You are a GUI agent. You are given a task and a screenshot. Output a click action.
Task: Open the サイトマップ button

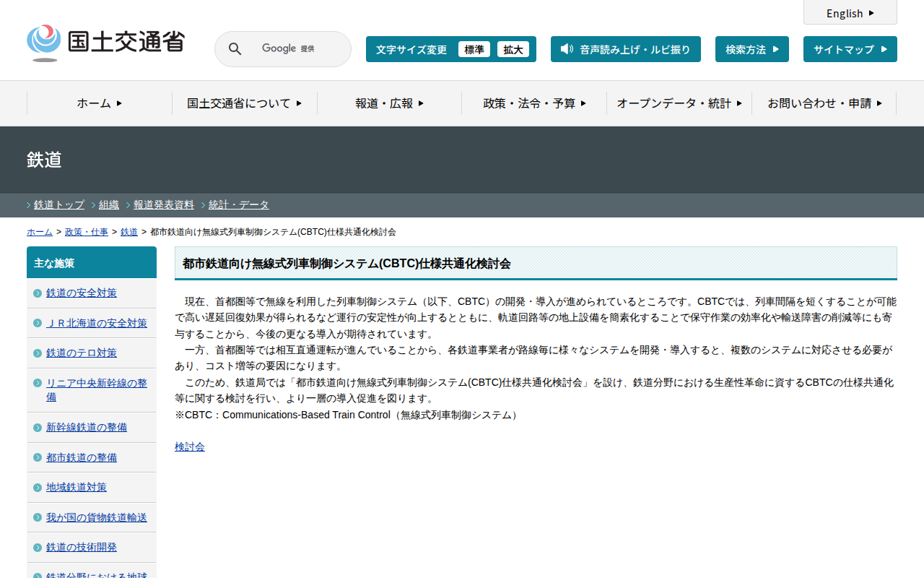point(850,49)
